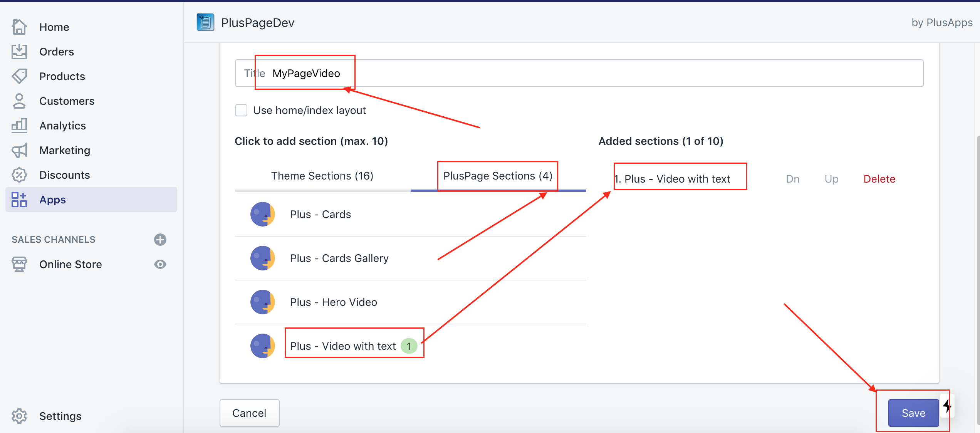The image size is (980, 433).
Task: Click the Customers person icon
Action: coord(19,101)
